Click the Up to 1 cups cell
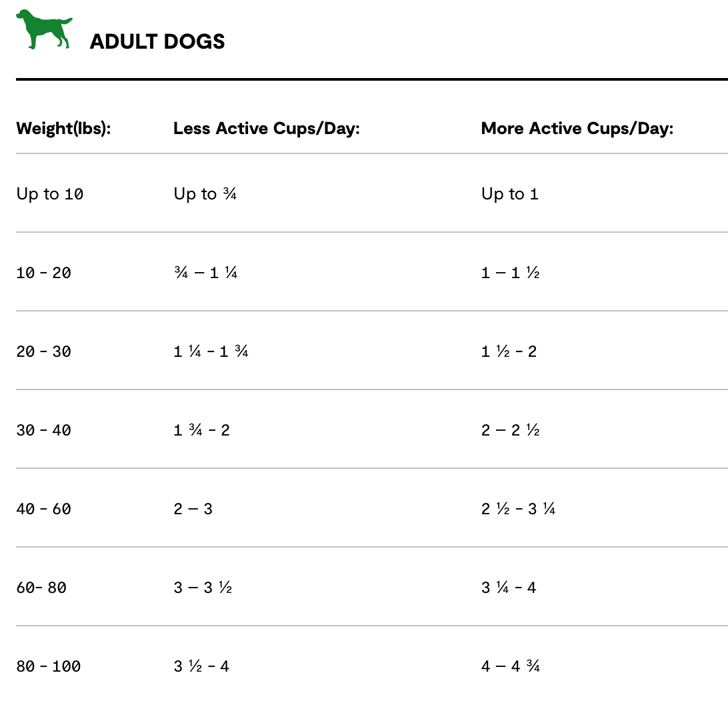 click(510, 194)
